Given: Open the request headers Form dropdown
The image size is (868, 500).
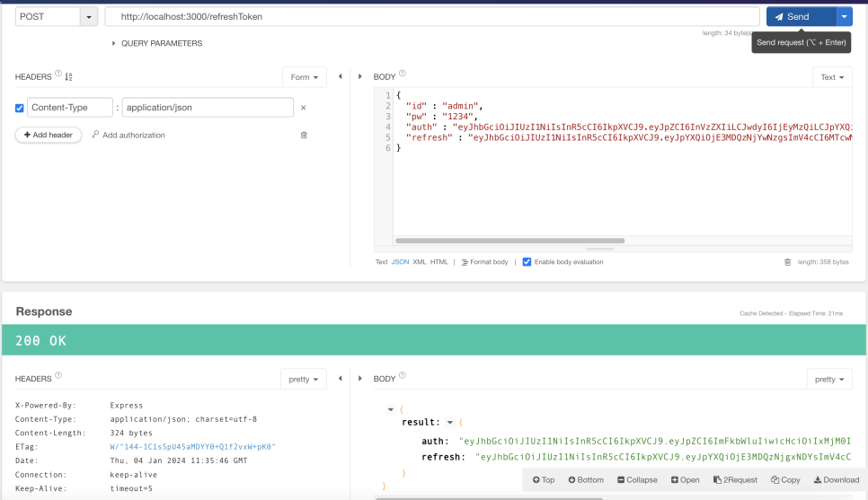Looking at the screenshot, I should tap(305, 77).
